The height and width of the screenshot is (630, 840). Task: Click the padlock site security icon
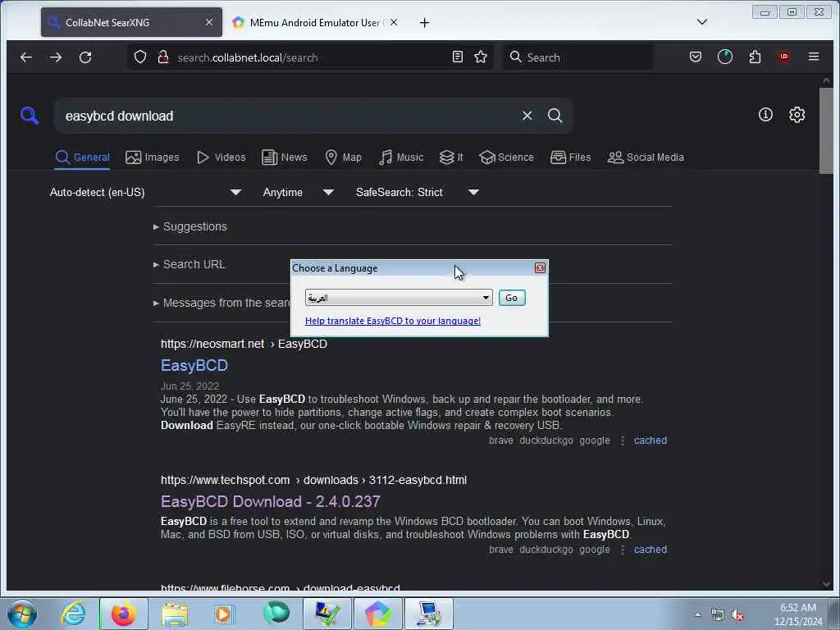point(163,57)
